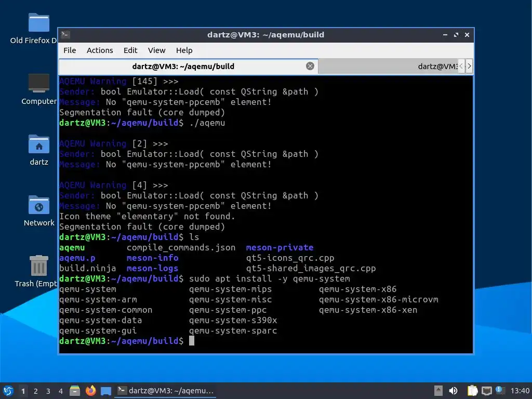Switch to the second dartz@VM3 terminal tab

[x=389, y=66]
